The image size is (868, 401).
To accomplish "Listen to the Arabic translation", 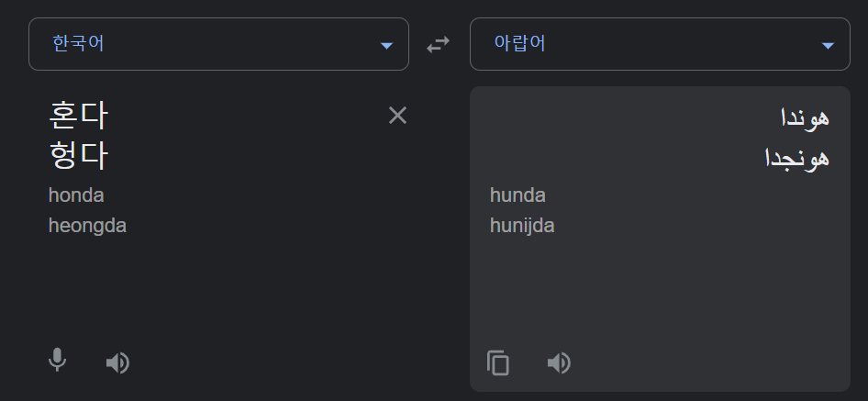I will click(559, 363).
